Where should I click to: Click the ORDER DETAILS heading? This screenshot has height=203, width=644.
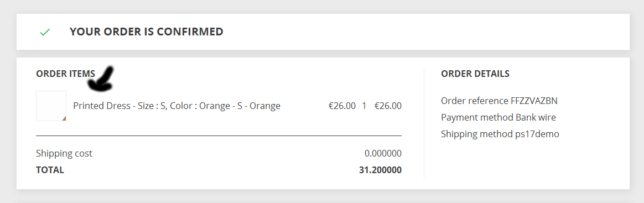pyautogui.click(x=475, y=74)
